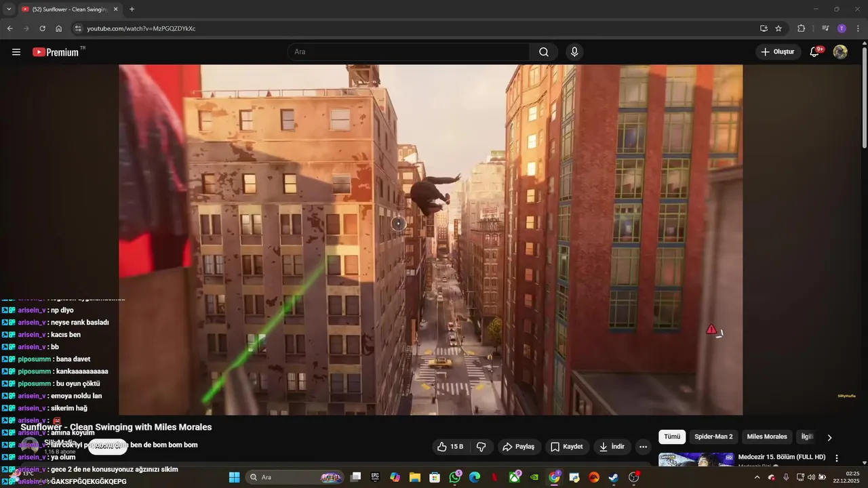Open taskbar clock showing 02:25
868x488 pixels.
tap(846, 477)
